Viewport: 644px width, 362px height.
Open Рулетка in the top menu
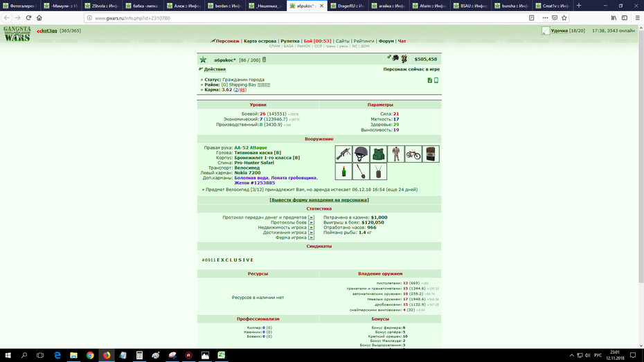290,41
